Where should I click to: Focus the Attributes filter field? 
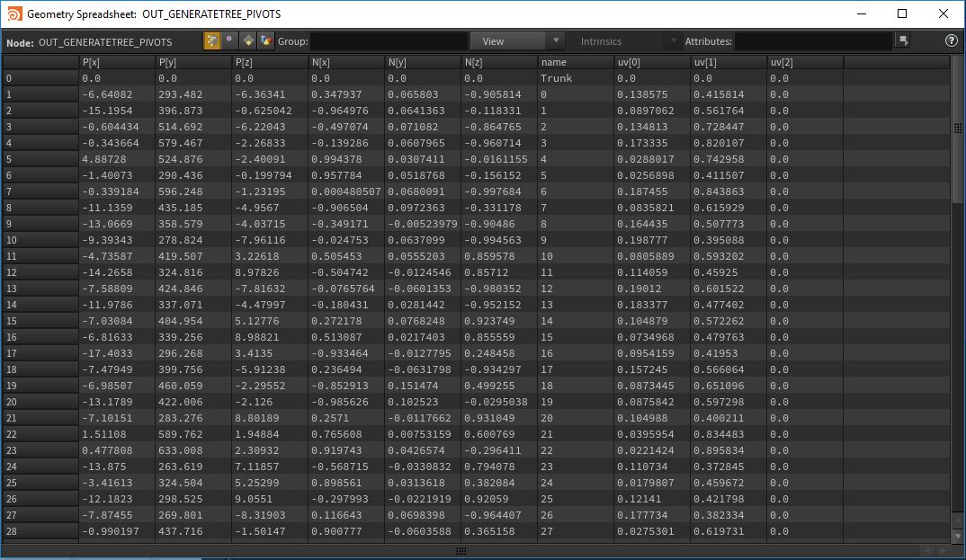813,41
